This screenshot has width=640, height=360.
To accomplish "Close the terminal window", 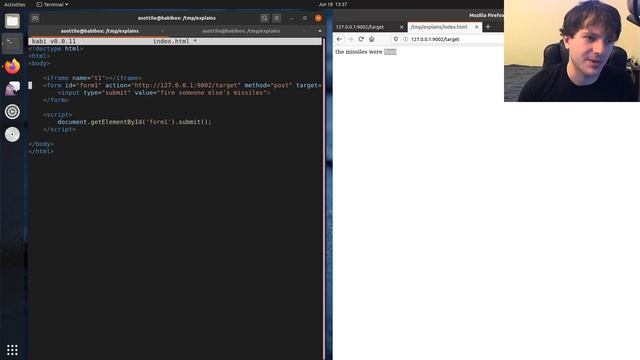I will pyautogui.click(x=318, y=18).
